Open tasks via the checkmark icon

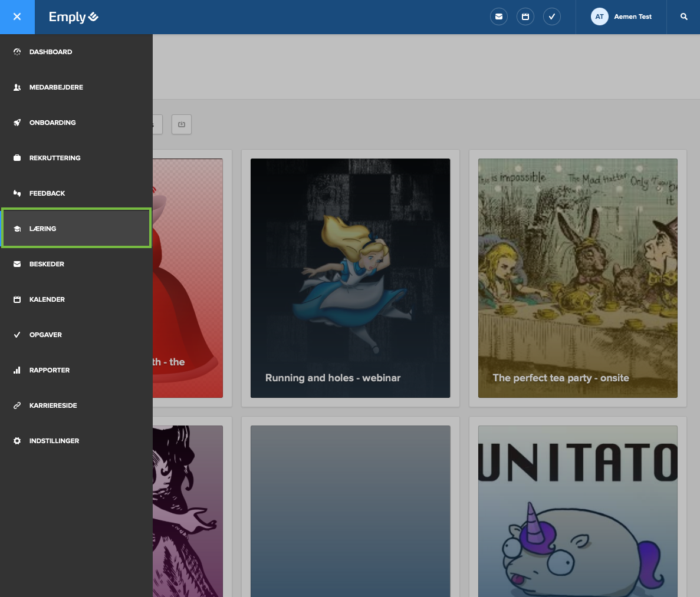coord(552,17)
